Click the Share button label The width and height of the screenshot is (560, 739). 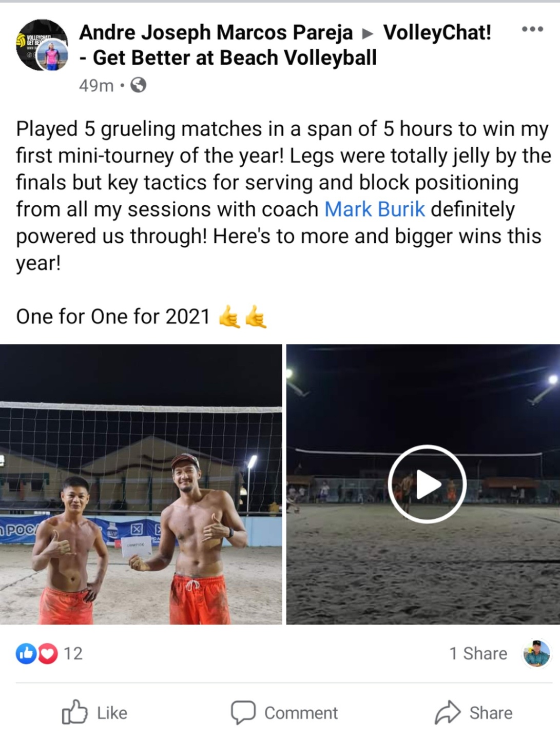[491, 713]
